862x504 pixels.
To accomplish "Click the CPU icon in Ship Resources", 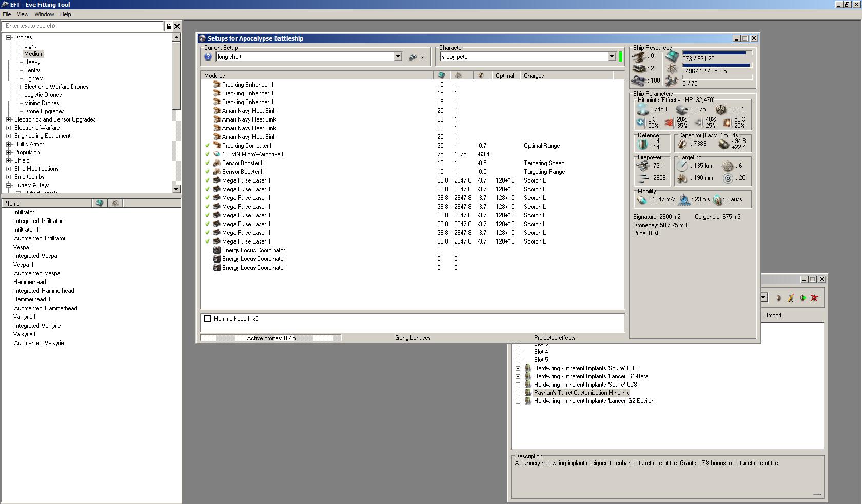I will (672, 56).
